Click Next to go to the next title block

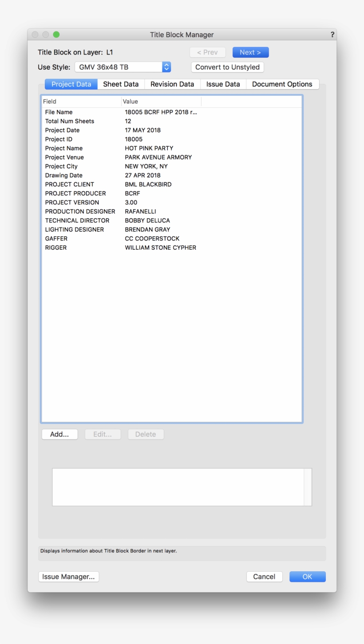click(x=250, y=52)
